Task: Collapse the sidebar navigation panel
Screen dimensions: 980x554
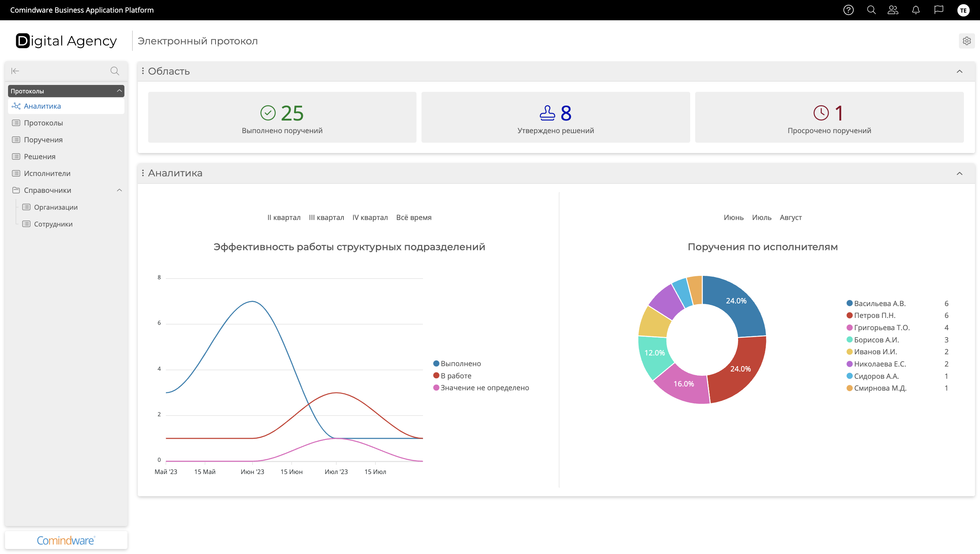Action: coord(15,71)
